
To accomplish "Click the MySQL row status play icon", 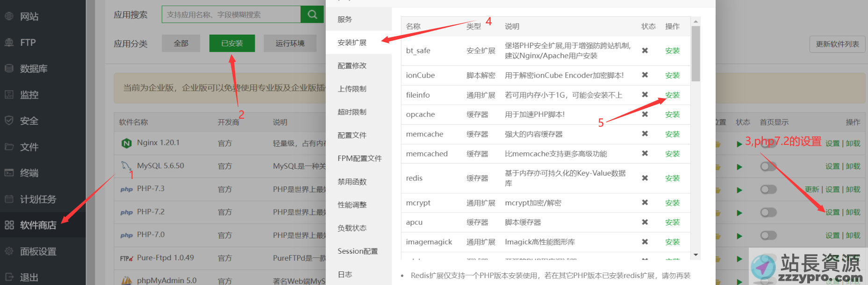I will pos(739,167).
